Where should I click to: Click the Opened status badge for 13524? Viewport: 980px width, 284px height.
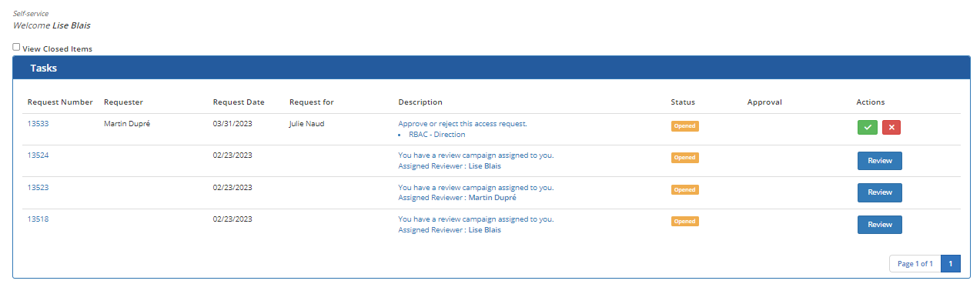[x=684, y=158]
